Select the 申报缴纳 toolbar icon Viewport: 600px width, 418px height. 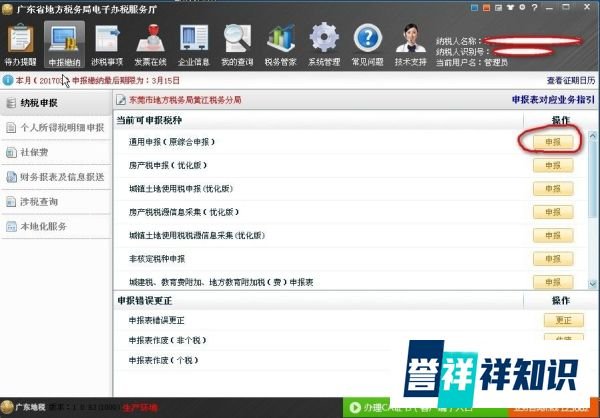[64, 44]
